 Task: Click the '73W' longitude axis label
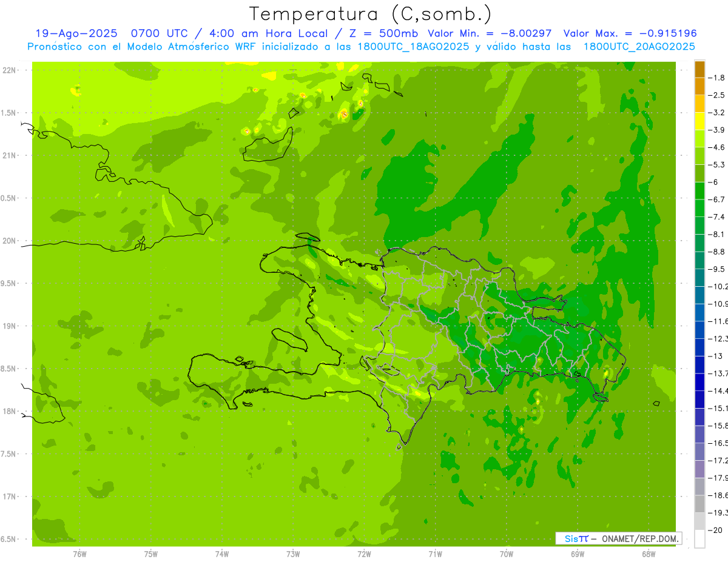click(293, 554)
